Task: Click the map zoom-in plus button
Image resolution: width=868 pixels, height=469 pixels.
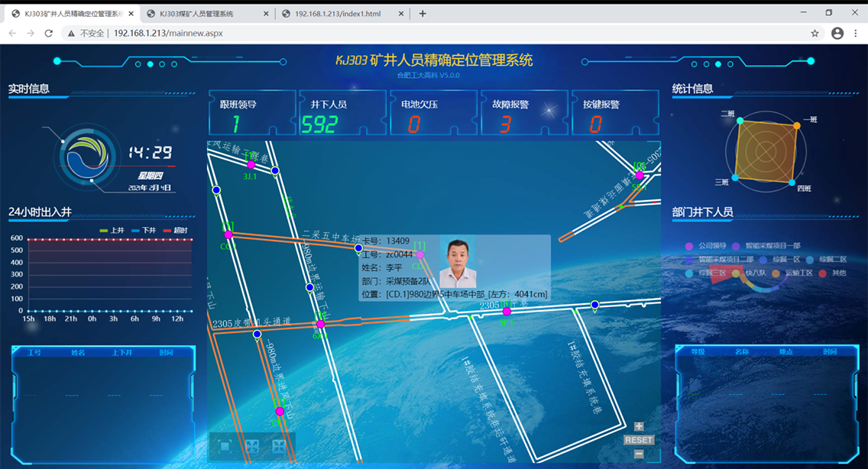Action: [639, 427]
